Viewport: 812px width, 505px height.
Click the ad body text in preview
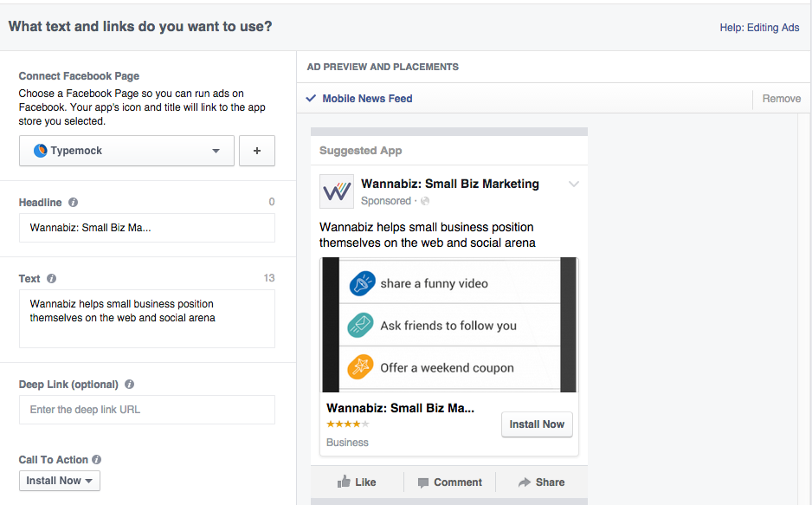click(428, 235)
